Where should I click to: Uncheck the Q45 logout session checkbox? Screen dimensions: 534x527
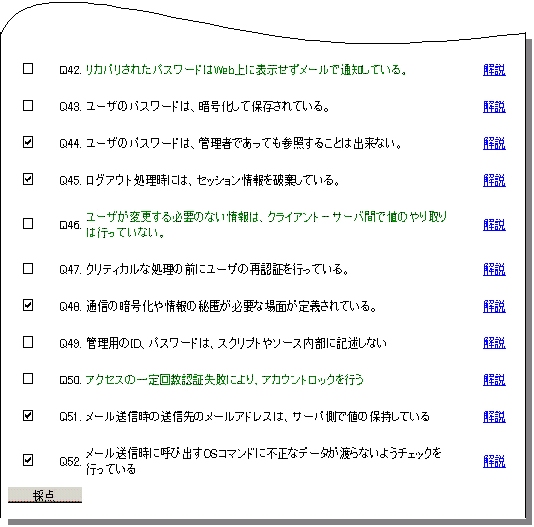click(28, 179)
